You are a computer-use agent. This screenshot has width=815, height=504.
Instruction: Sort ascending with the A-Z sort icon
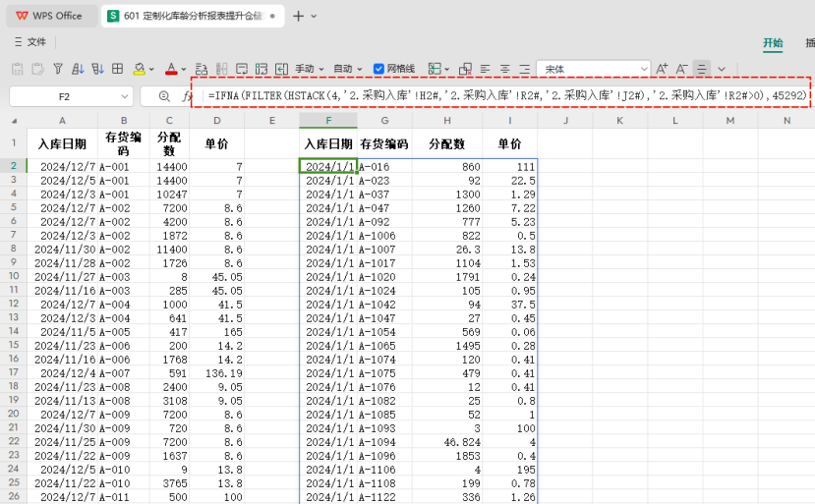coord(78,69)
